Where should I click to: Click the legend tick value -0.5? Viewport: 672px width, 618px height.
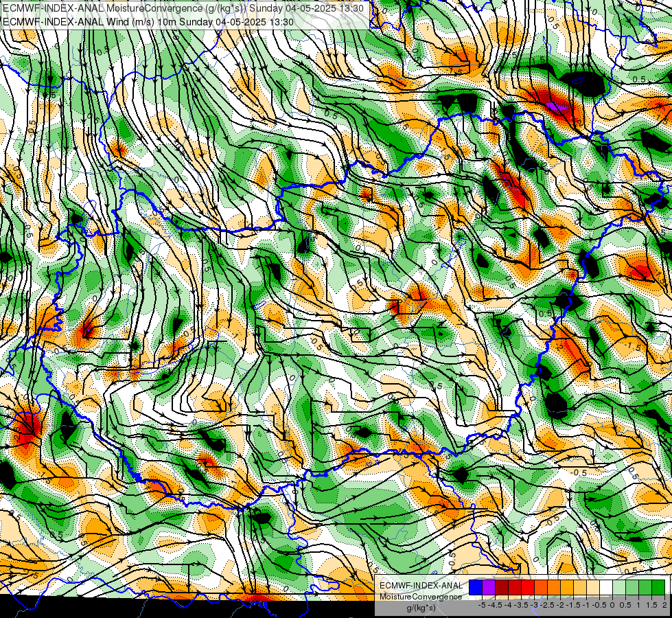[599, 605]
